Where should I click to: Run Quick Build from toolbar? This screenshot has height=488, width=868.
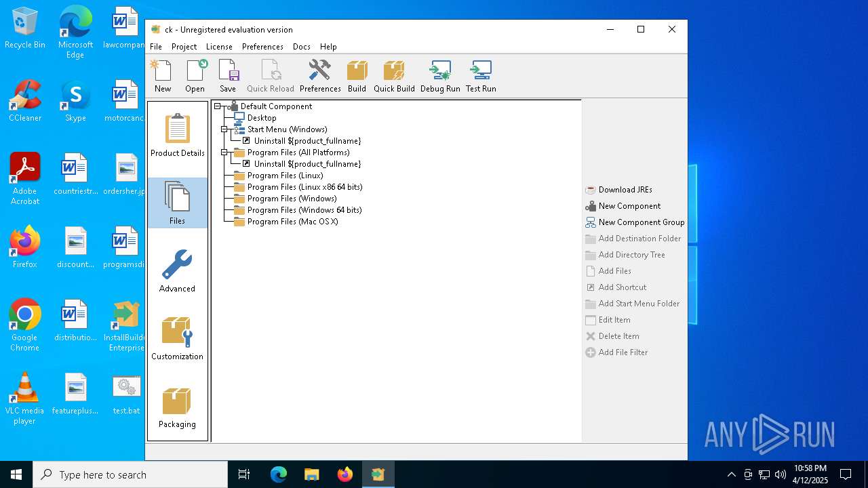tap(394, 76)
